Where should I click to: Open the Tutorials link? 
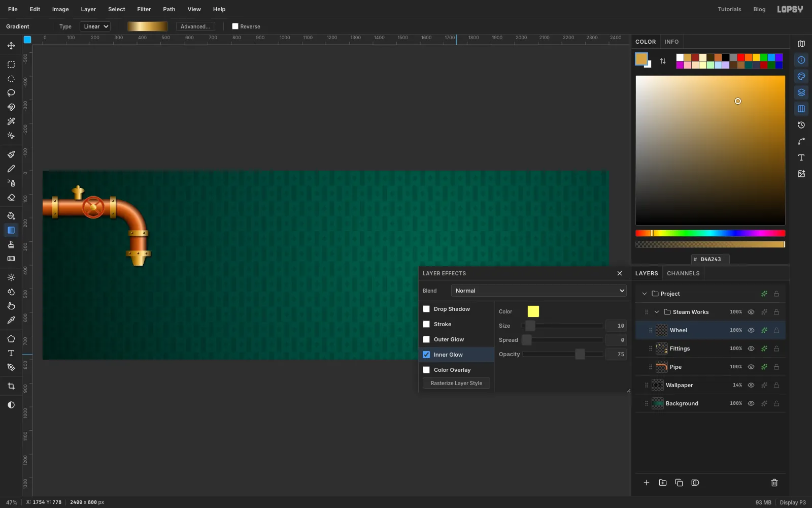(x=729, y=9)
